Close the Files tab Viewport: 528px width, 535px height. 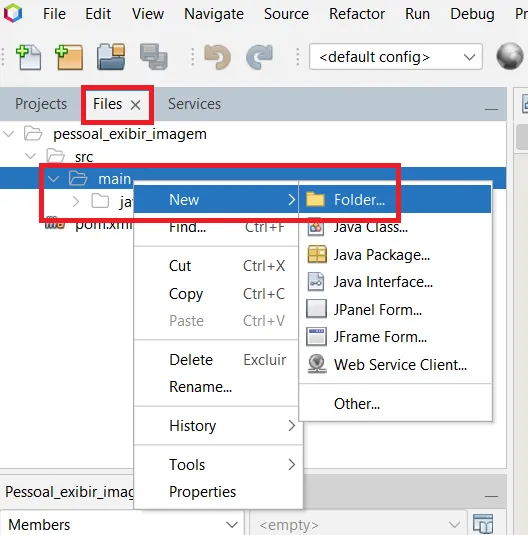[135, 105]
